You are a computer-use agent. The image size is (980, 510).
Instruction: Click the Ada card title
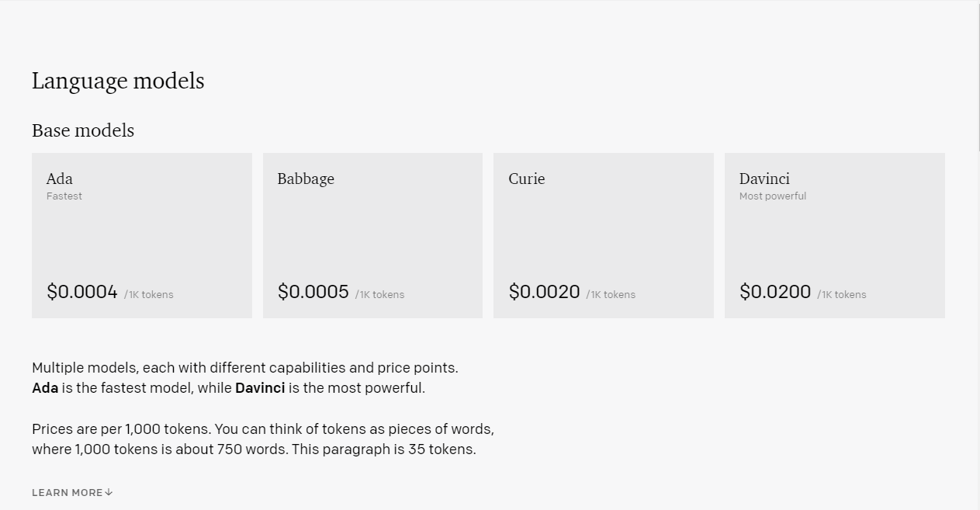(60, 179)
